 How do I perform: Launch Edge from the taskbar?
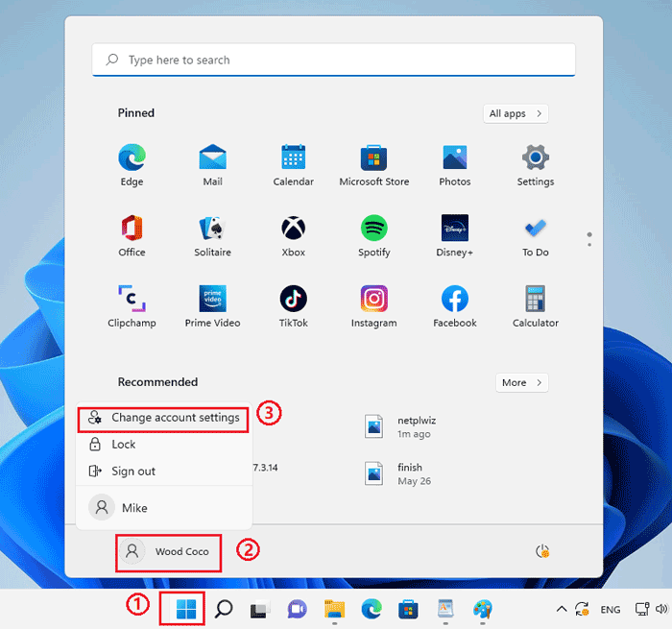372,609
